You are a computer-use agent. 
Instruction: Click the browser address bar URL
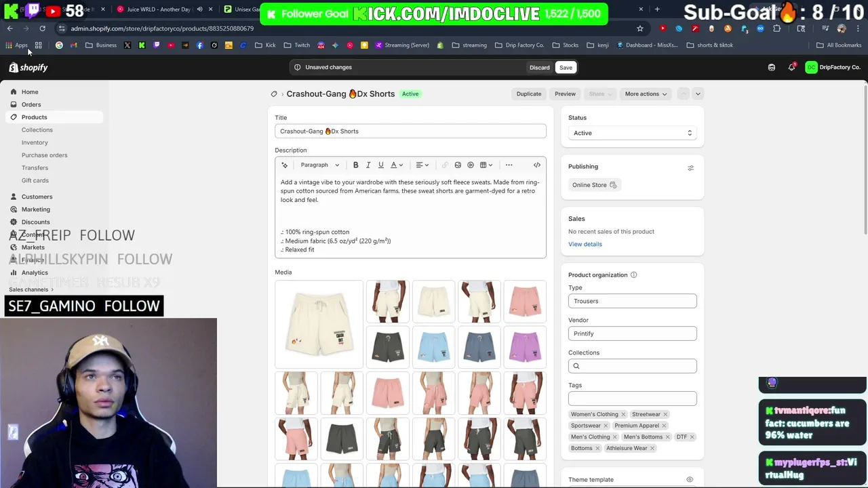coord(161,28)
